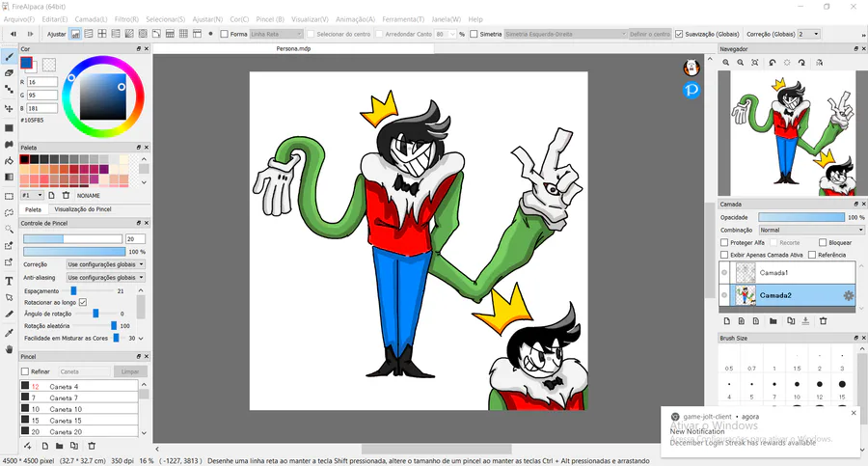Screen dimensions: 868x466
Task: Select the Move tool
Action: coord(9,109)
